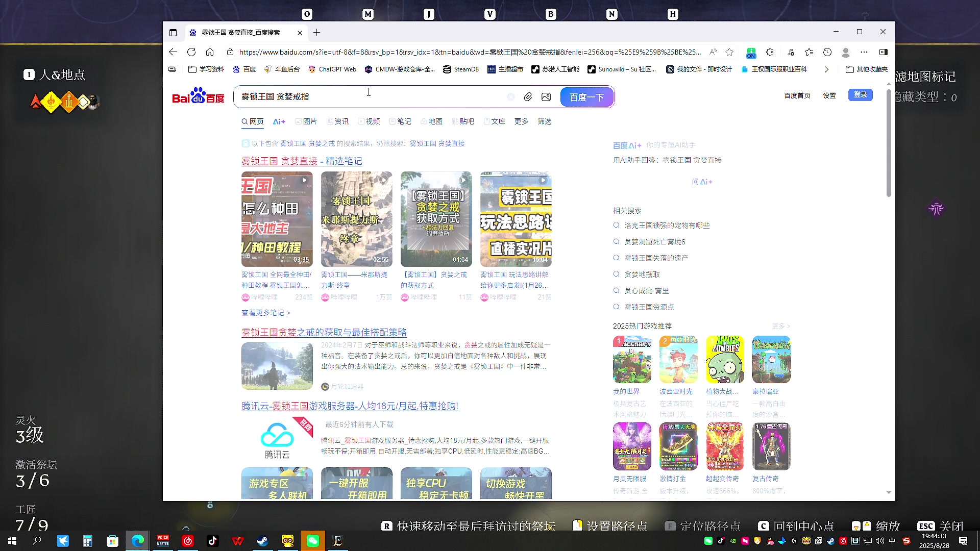Click the 问AI+ link
Screen dimensions: 980x551
click(x=702, y=182)
